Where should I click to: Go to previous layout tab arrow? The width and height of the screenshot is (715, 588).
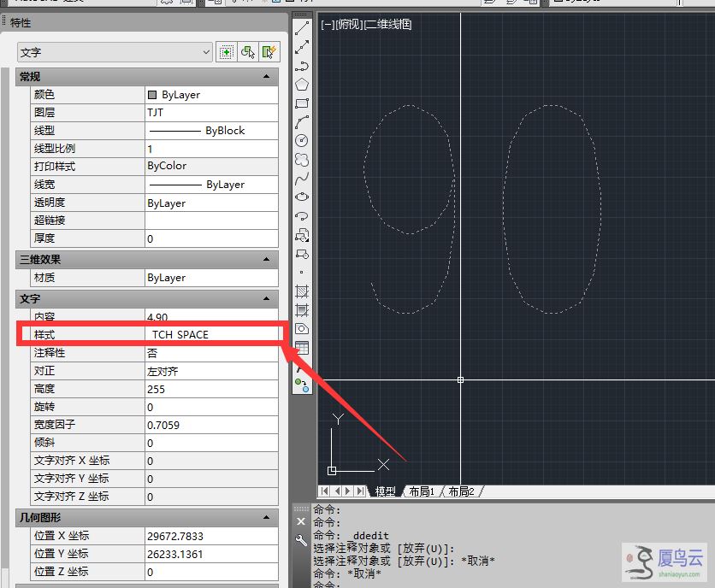337,491
